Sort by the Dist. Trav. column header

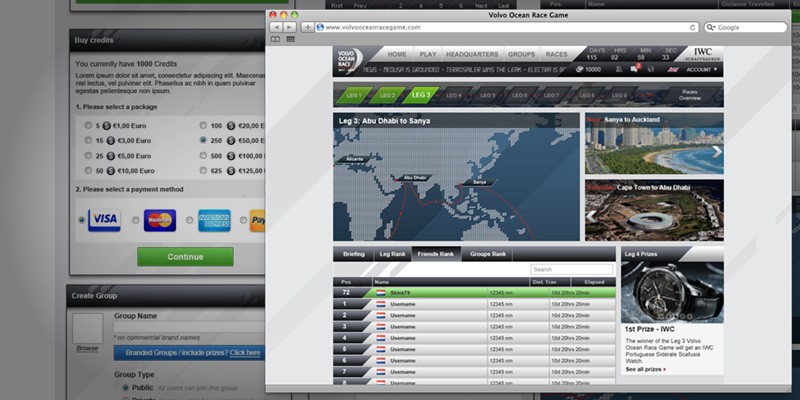[549, 282]
